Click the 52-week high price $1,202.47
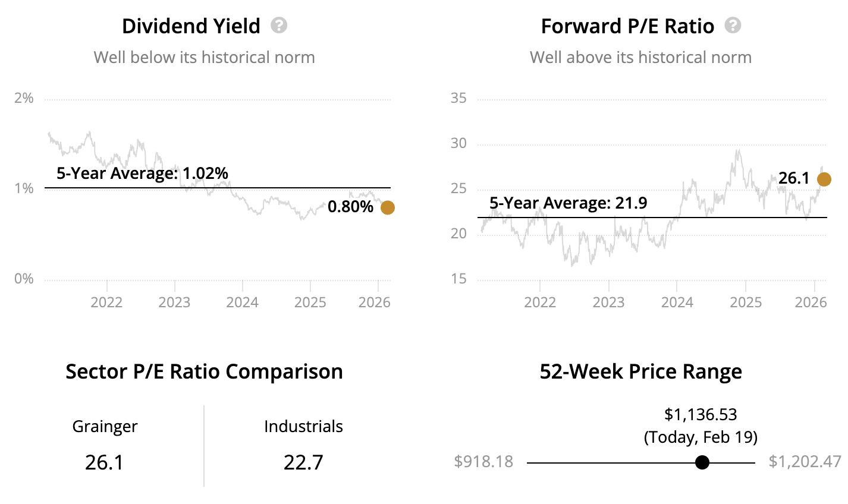This screenshot has height=504, width=848. click(805, 462)
